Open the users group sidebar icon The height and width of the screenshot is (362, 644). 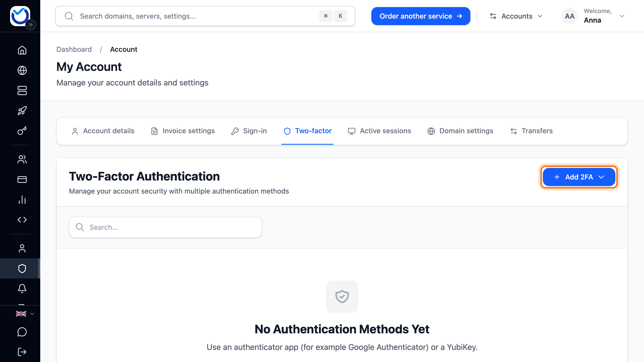tap(22, 159)
